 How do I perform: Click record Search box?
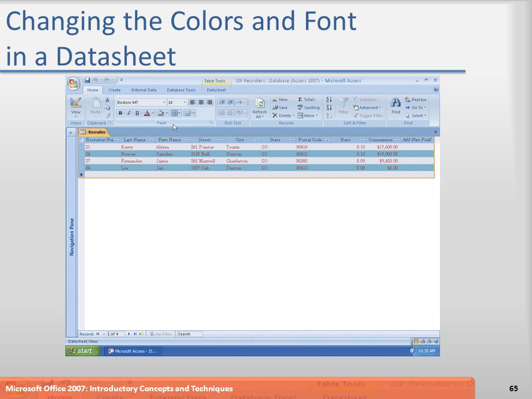tap(190, 334)
